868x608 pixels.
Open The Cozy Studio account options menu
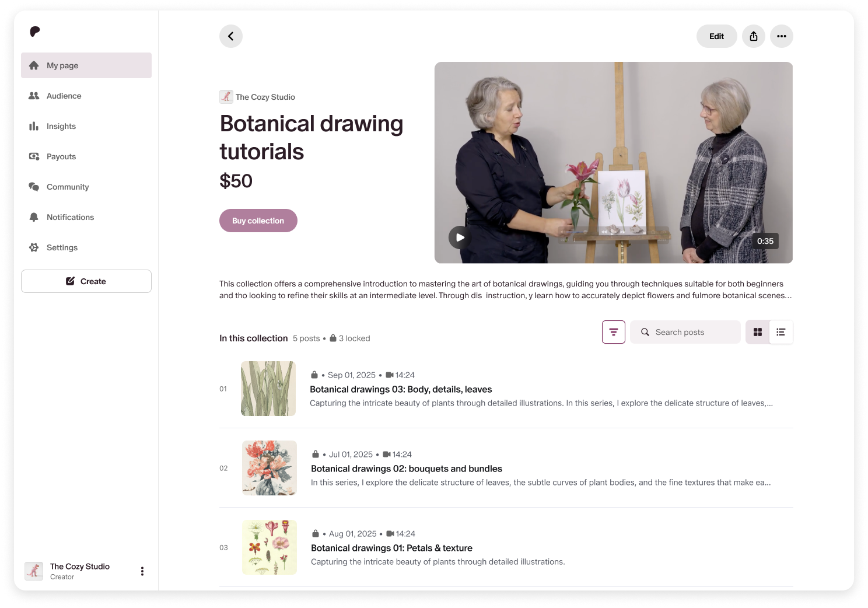[x=142, y=571]
